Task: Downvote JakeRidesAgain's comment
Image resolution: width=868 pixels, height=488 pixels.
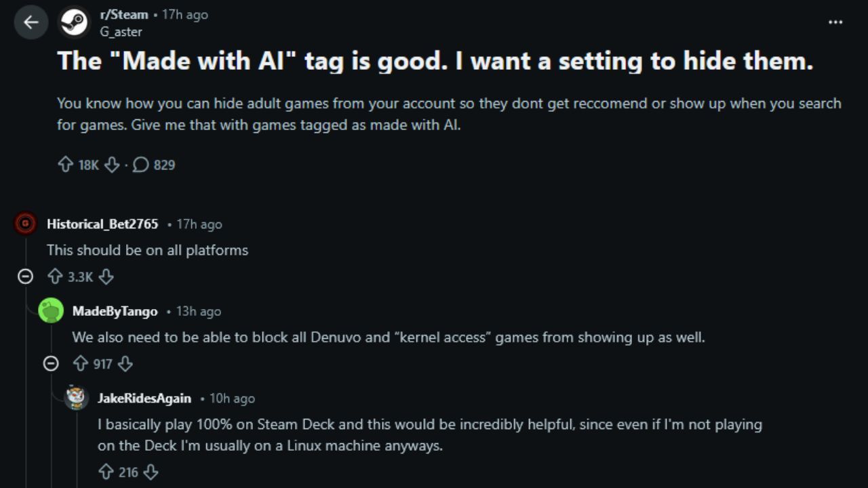Action: click(151, 472)
